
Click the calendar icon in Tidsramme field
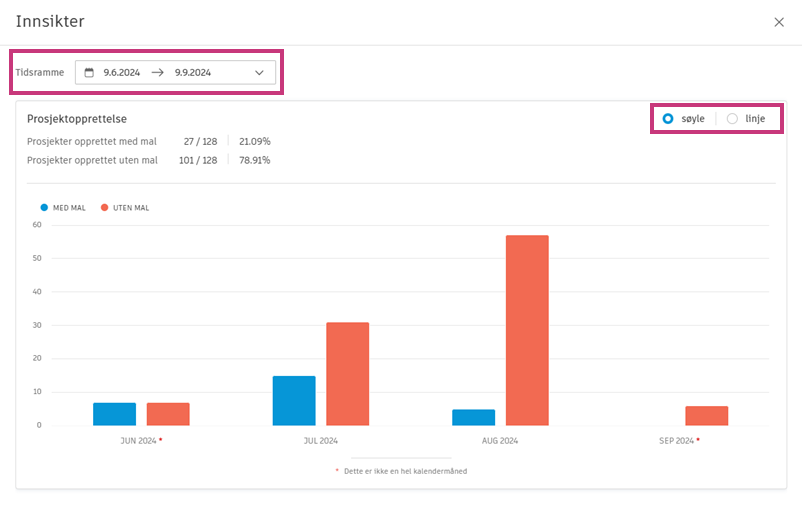89,73
